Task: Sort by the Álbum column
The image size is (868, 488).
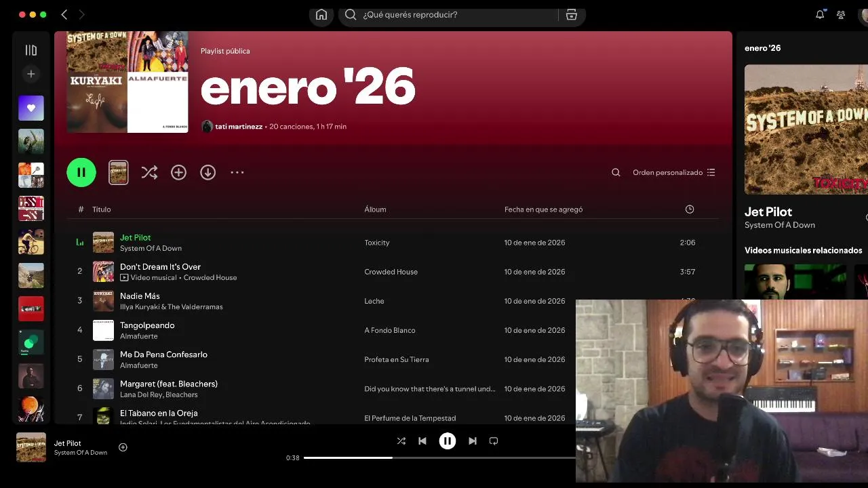Action: coord(375,209)
